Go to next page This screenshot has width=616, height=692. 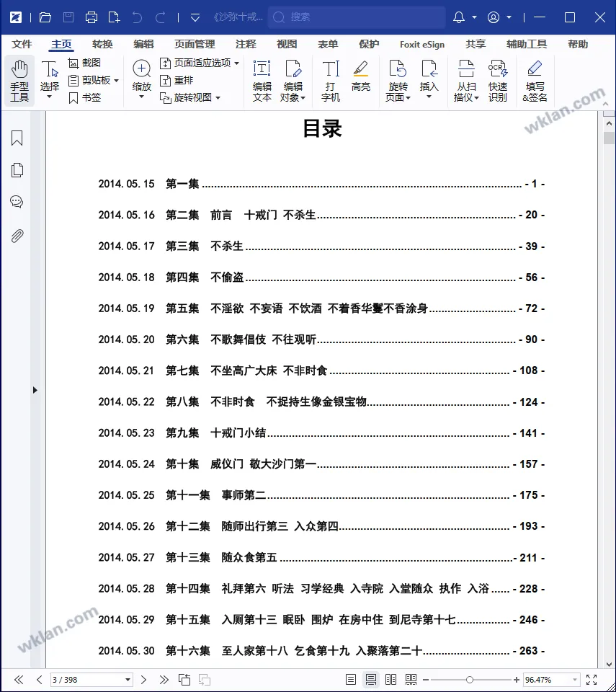point(143,680)
